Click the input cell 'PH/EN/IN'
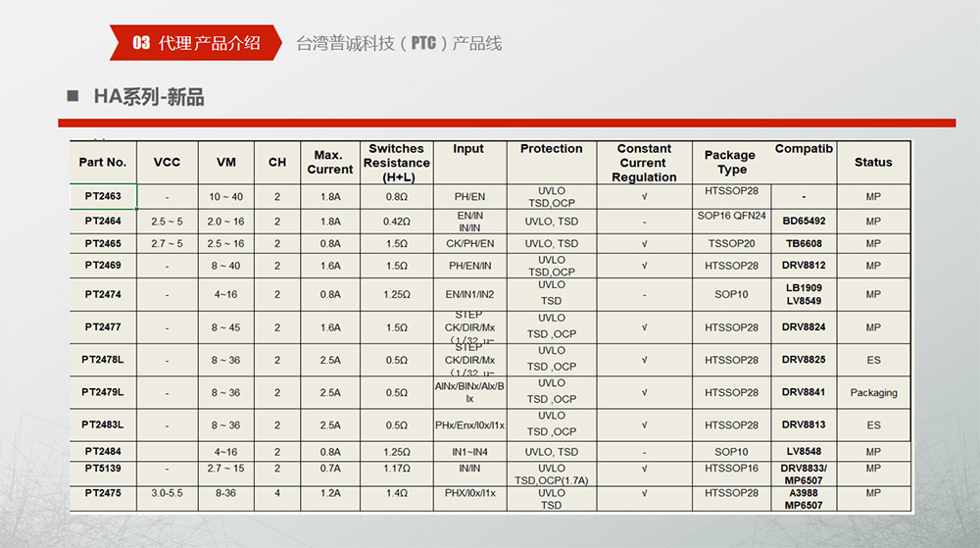The image size is (980, 548). point(470,266)
